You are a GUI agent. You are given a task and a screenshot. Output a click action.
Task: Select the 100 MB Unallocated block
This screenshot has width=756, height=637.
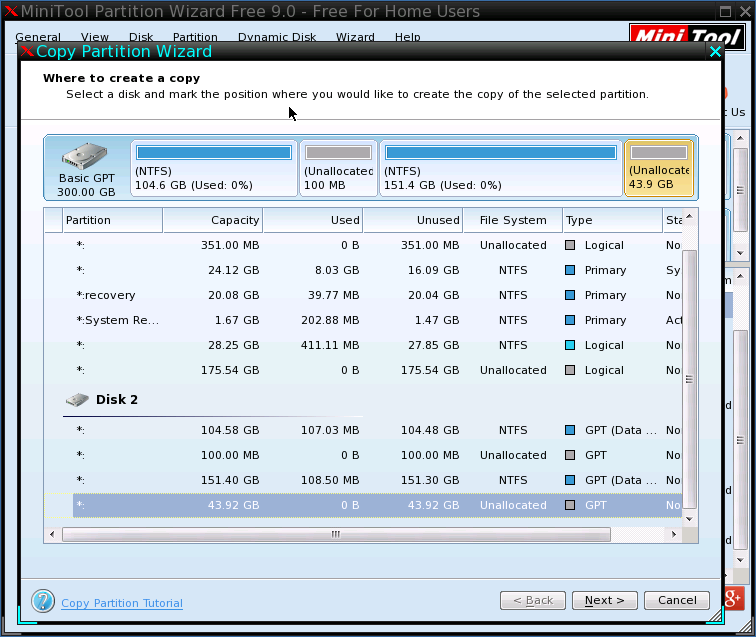(338, 168)
